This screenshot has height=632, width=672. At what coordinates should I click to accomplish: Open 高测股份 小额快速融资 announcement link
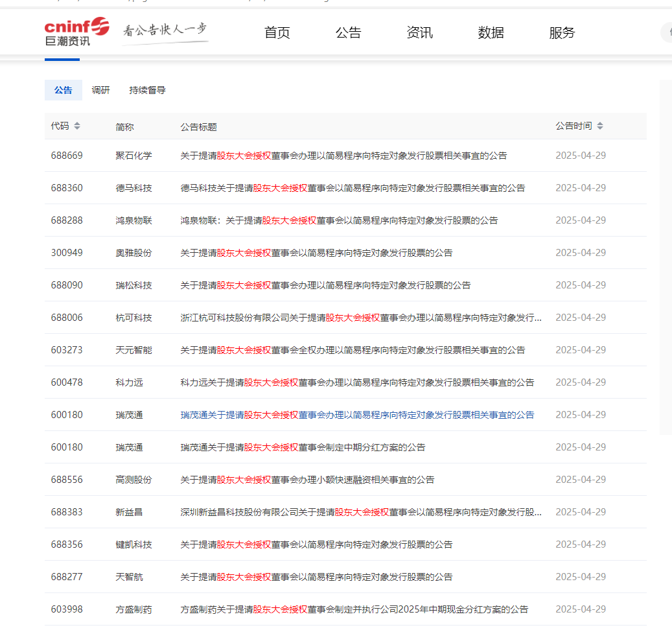(x=307, y=480)
